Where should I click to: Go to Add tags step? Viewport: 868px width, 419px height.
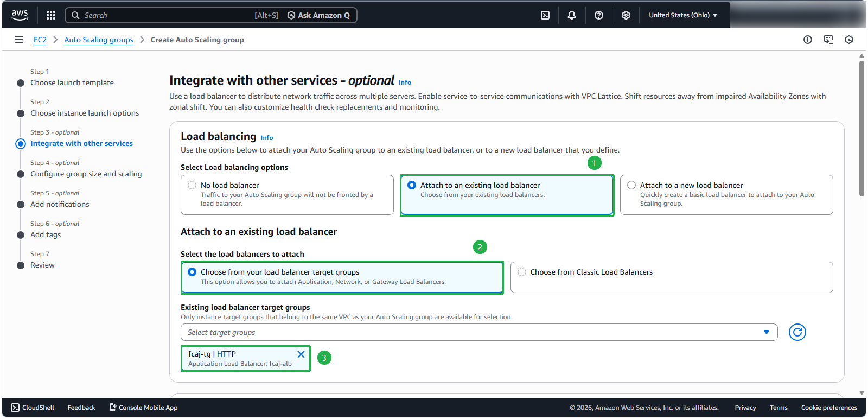46,234
